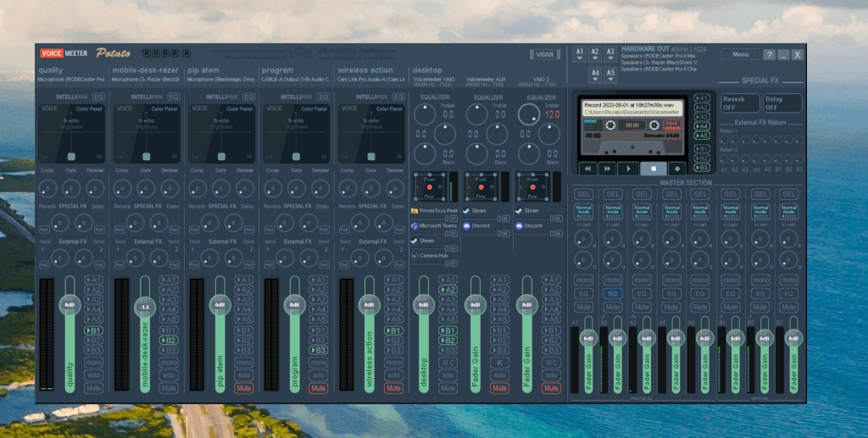Image resolution: width=868 pixels, height=438 pixels.
Task: Click the Steam icon in the Voicemeeter AUX strip
Action: 466,211
